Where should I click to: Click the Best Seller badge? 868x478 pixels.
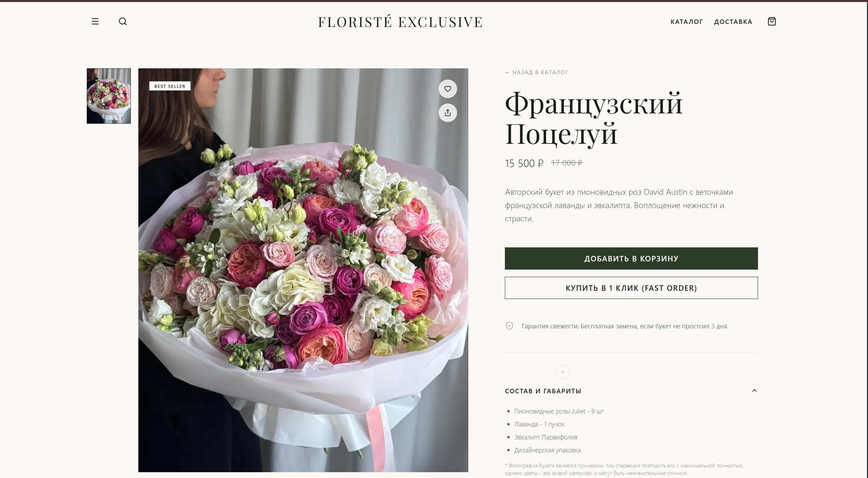170,86
